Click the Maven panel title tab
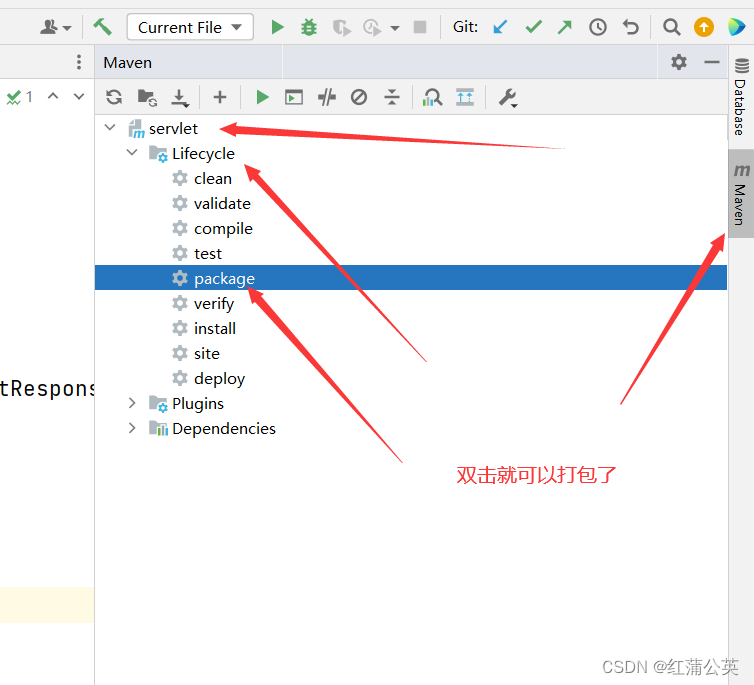The image size is (754, 685). point(127,62)
